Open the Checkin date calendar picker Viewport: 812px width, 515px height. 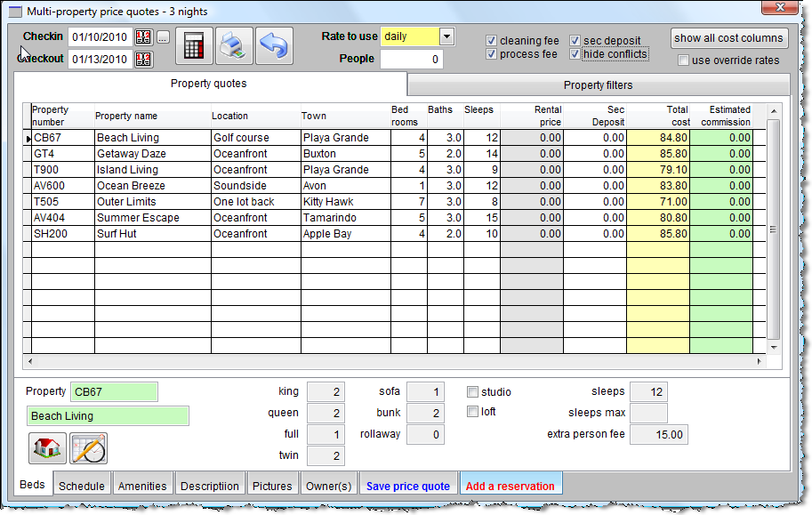coord(143,36)
